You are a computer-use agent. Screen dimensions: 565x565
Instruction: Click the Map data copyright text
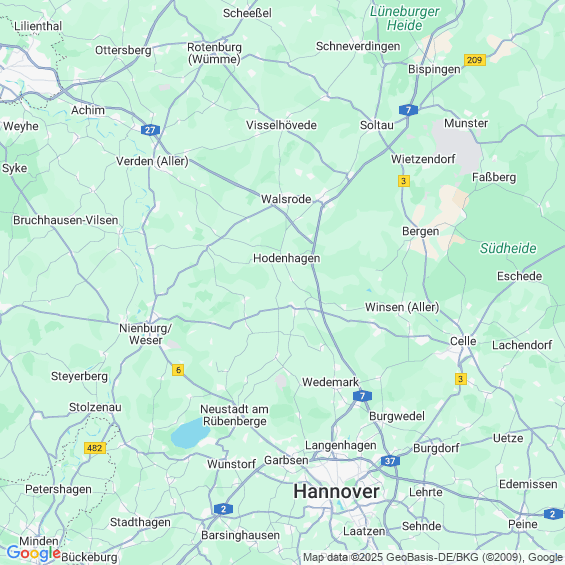pos(433,557)
